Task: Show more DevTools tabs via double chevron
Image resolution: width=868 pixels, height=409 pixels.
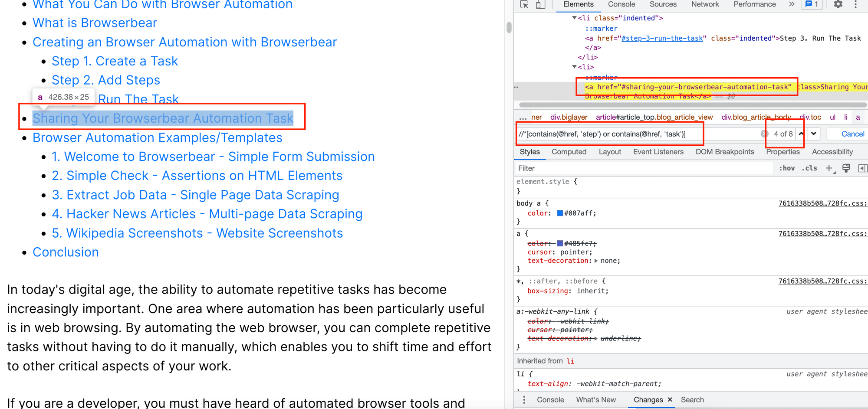Action: point(792,4)
